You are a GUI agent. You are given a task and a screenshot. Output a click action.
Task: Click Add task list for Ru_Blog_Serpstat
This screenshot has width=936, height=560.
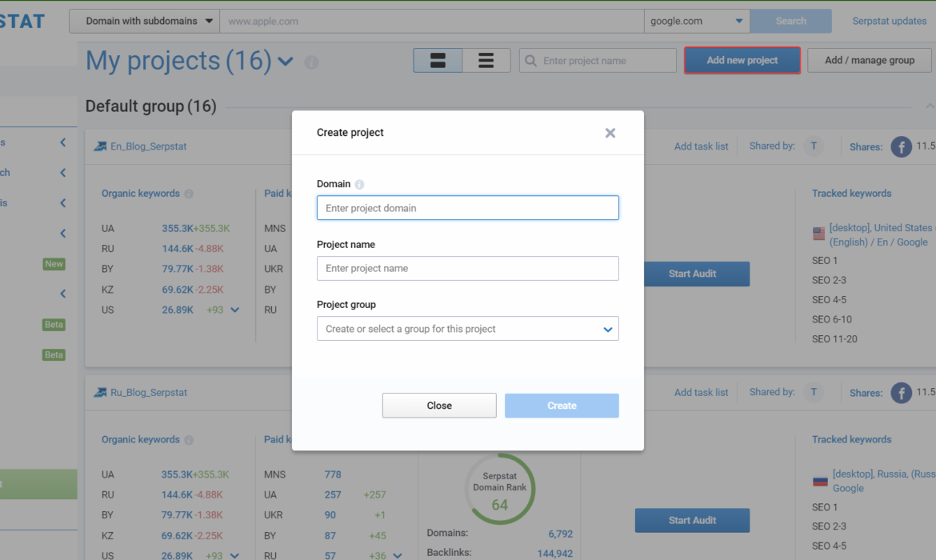click(x=701, y=392)
